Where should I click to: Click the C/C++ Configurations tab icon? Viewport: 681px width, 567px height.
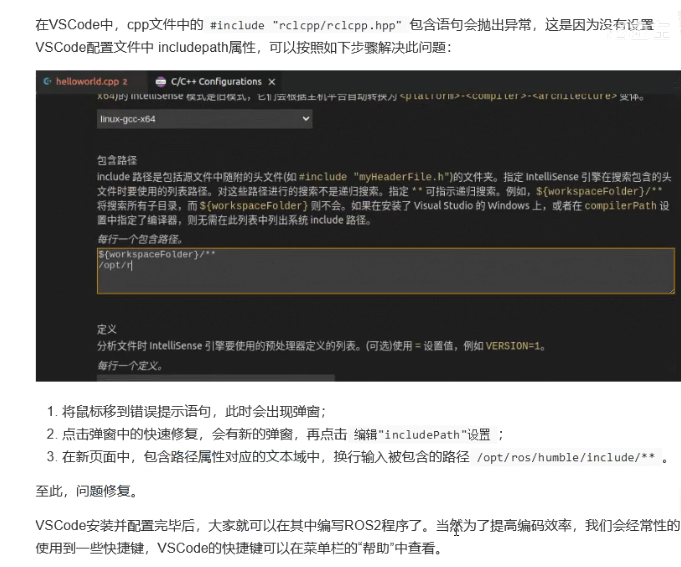point(161,82)
